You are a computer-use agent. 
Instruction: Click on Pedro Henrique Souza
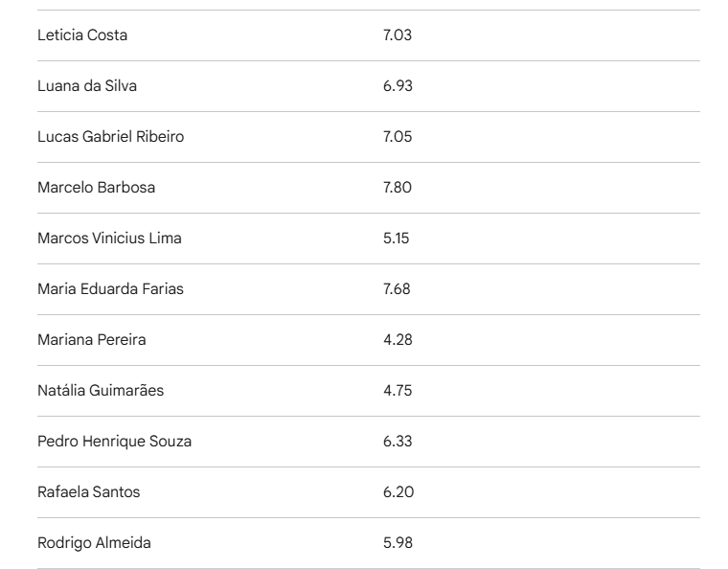(114, 442)
